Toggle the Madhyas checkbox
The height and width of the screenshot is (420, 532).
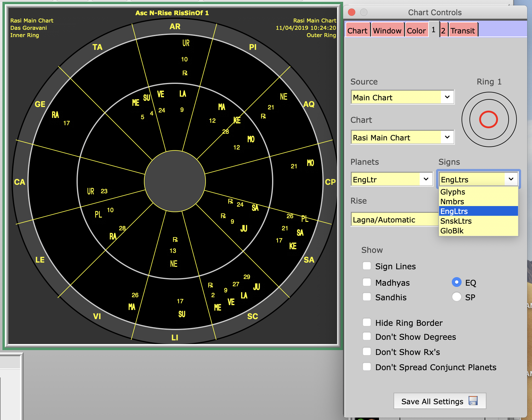coord(367,282)
